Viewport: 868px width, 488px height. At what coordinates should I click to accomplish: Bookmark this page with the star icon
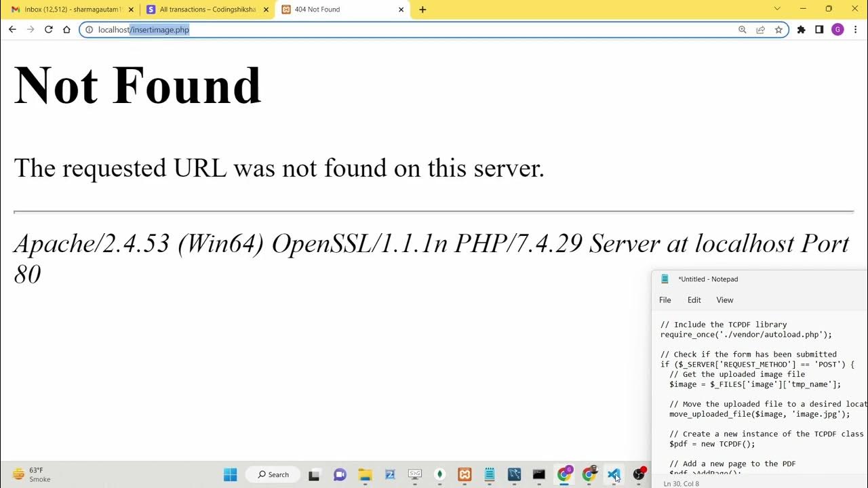[x=778, y=30]
